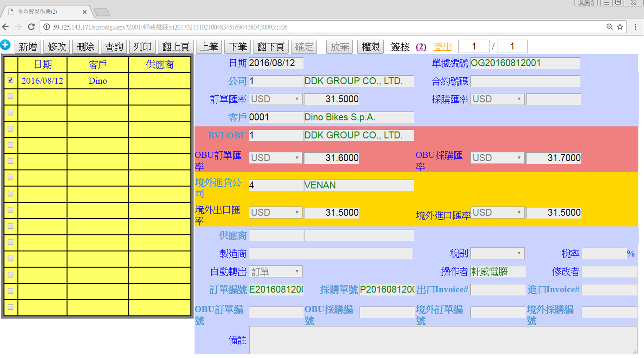Close the 多角貿易作業(2) tab
This screenshot has width=644, height=358.
[x=84, y=12]
